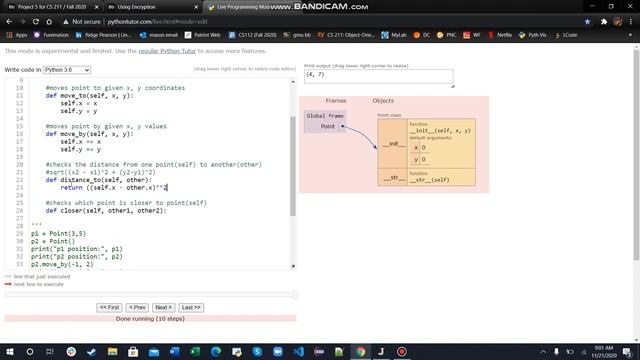
Task: Open the Bandicam recorder taskbar icon
Action: (x=402, y=351)
